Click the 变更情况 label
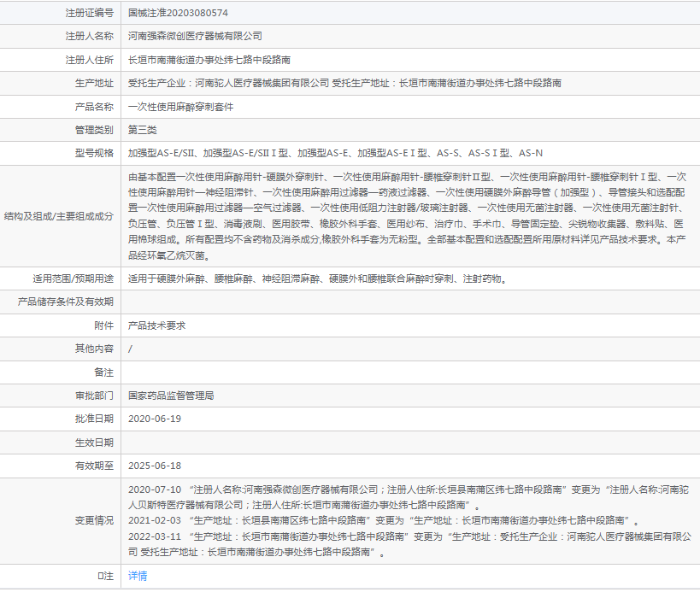This screenshot has width=700, height=592. [94, 520]
